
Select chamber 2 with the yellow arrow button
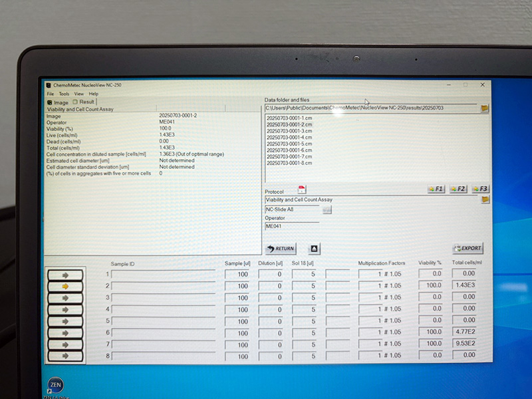point(65,287)
